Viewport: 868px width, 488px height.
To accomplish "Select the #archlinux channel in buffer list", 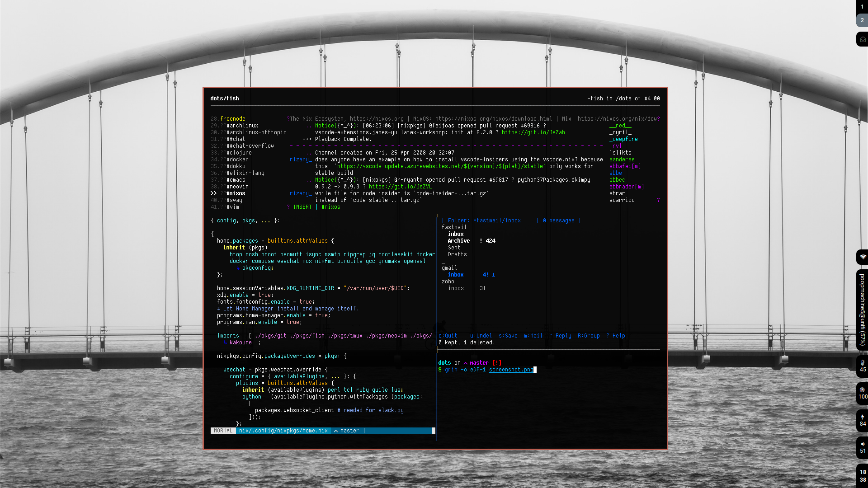I will 242,126.
